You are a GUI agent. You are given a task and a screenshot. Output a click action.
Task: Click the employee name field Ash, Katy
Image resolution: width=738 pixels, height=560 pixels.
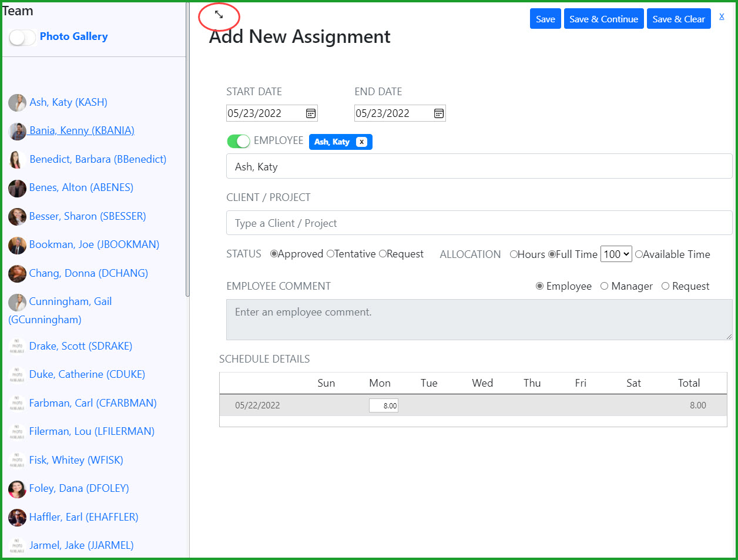479,166
